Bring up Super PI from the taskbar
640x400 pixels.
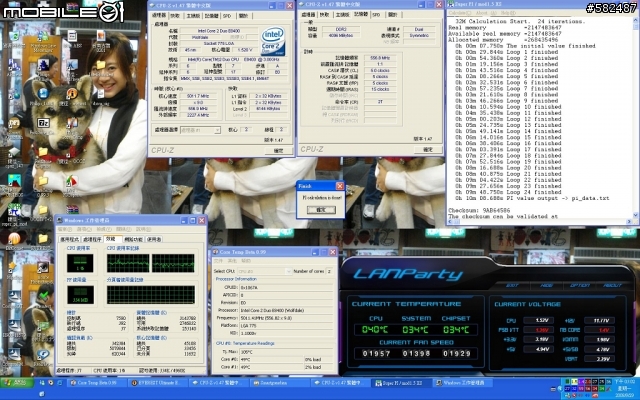pyautogui.click(x=401, y=383)
